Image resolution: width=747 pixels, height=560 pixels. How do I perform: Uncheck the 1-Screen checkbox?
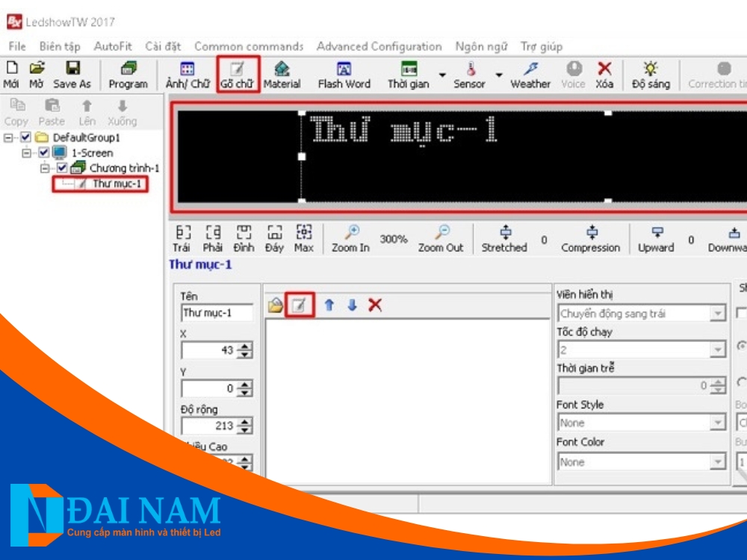[44, 153]
